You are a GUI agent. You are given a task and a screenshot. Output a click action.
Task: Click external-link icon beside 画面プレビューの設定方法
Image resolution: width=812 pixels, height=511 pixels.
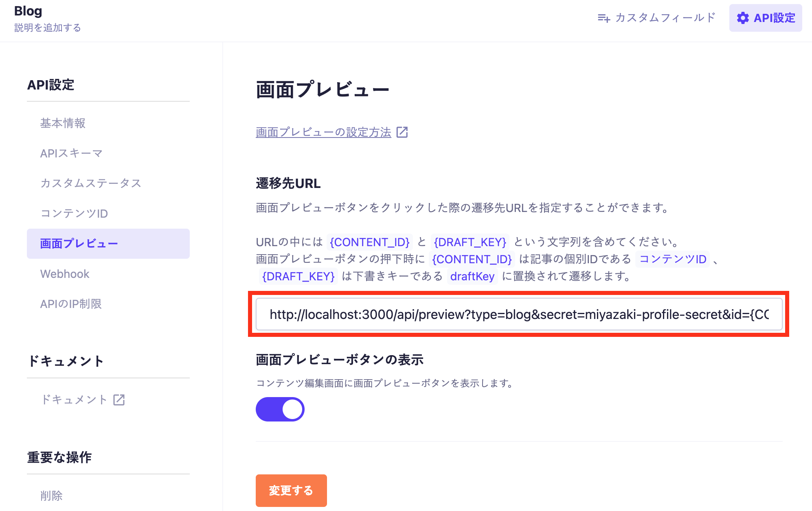point(402,132)
